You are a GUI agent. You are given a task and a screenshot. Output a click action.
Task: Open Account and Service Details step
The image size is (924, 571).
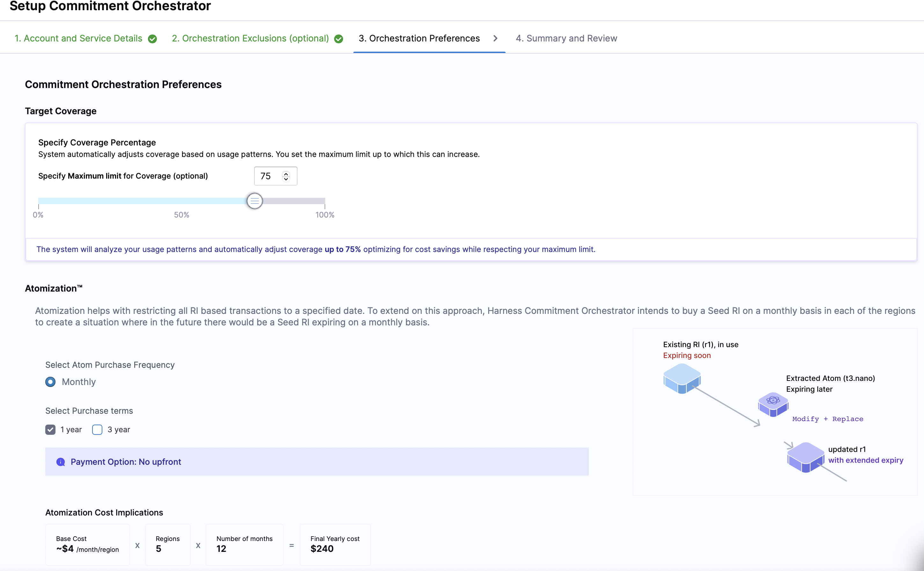pos(78,39)
